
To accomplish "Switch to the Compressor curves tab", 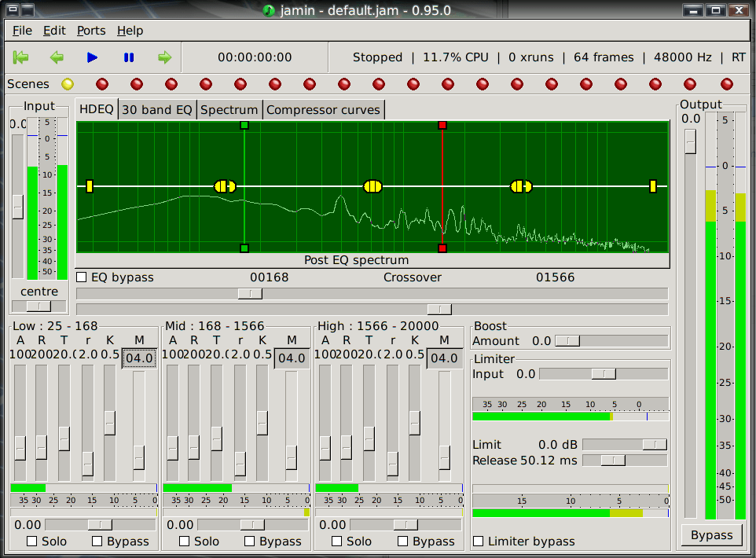I will pos(324,109).
